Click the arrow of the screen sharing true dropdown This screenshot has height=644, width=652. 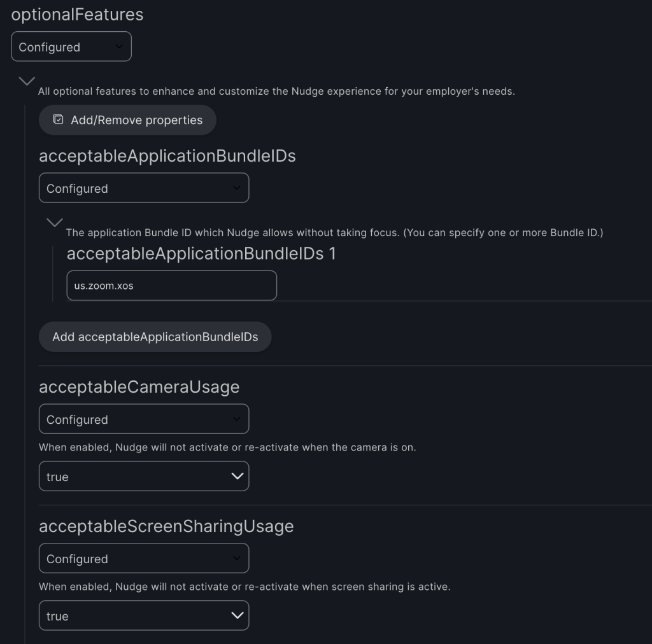(237, 615)
